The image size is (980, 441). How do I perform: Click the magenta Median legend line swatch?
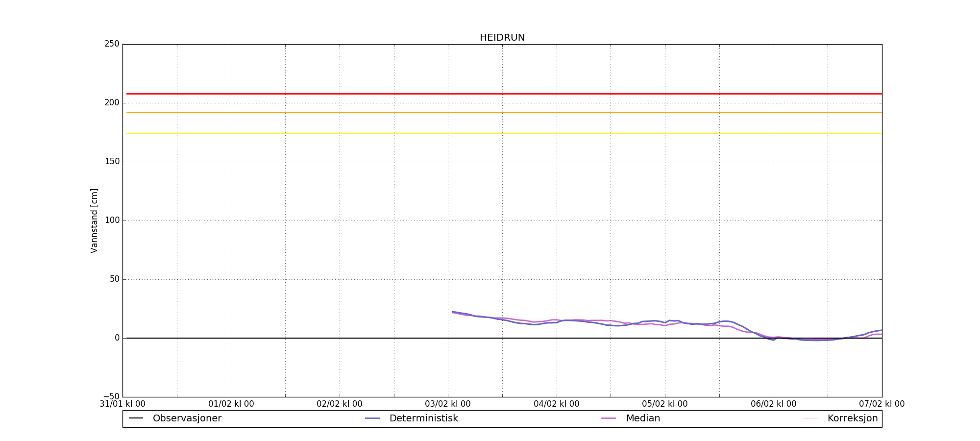(609, 418)
